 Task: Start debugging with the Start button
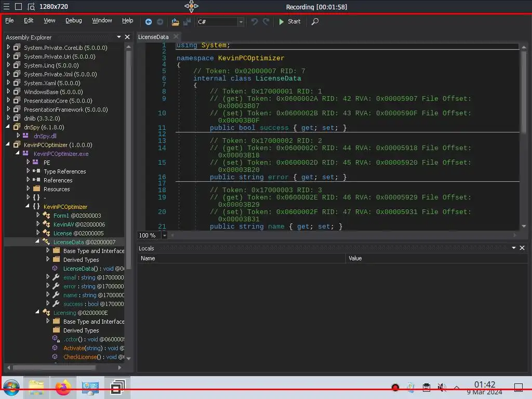tap(289, 22)
